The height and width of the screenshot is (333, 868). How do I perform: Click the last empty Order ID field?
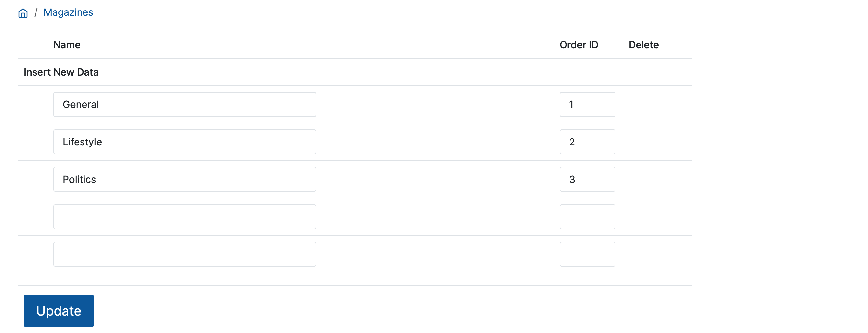(587, 254)
